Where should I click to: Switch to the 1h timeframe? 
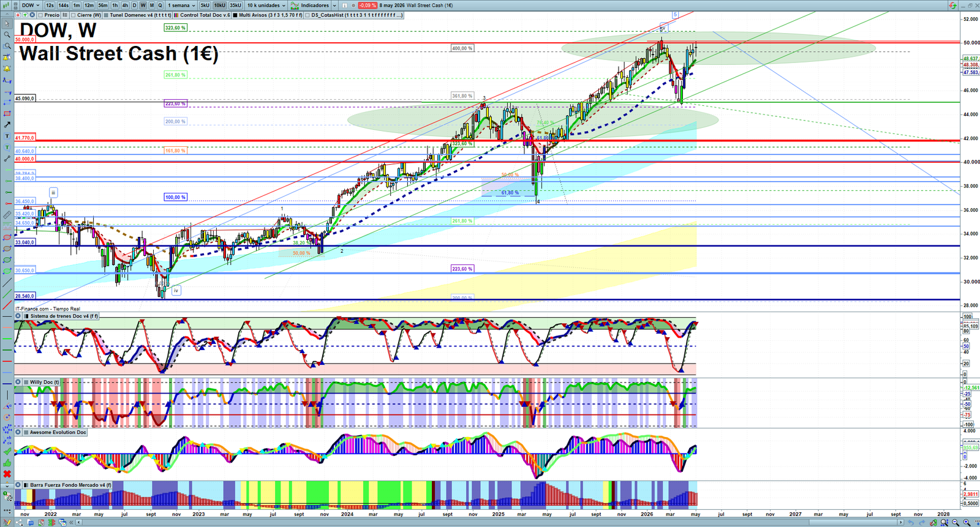click(x=115, y=6)
